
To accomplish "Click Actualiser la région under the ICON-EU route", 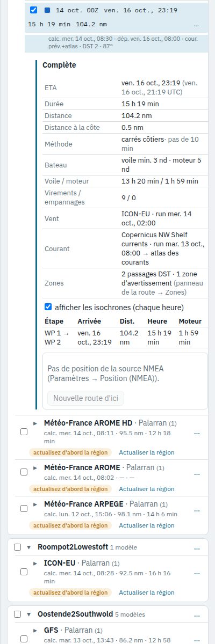I will (146, 592).
